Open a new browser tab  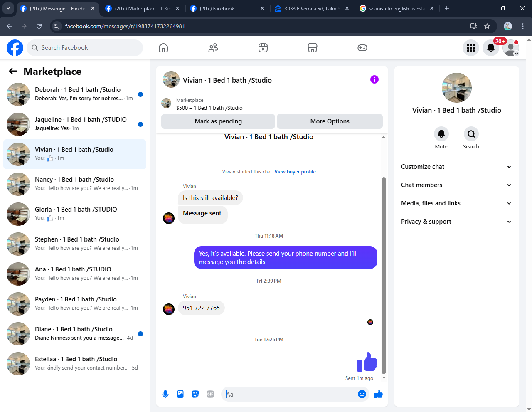[x=447, y=8]
